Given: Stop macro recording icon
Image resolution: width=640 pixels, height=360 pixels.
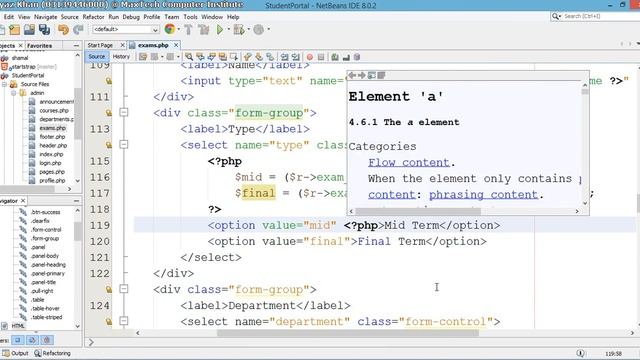Looking at the screenshot, I should click(x=321, y=57).
